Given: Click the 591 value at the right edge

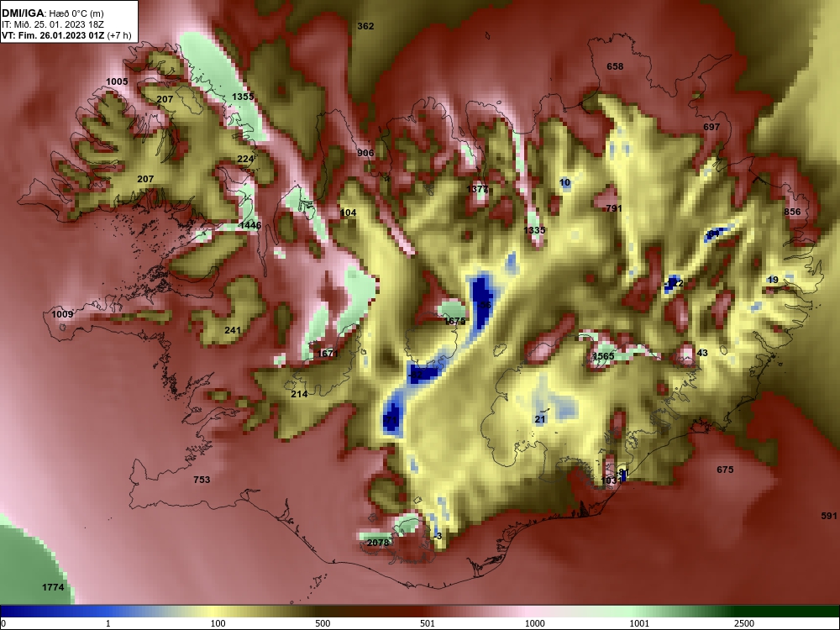Looking at the screenshot, I should point(829,516).
